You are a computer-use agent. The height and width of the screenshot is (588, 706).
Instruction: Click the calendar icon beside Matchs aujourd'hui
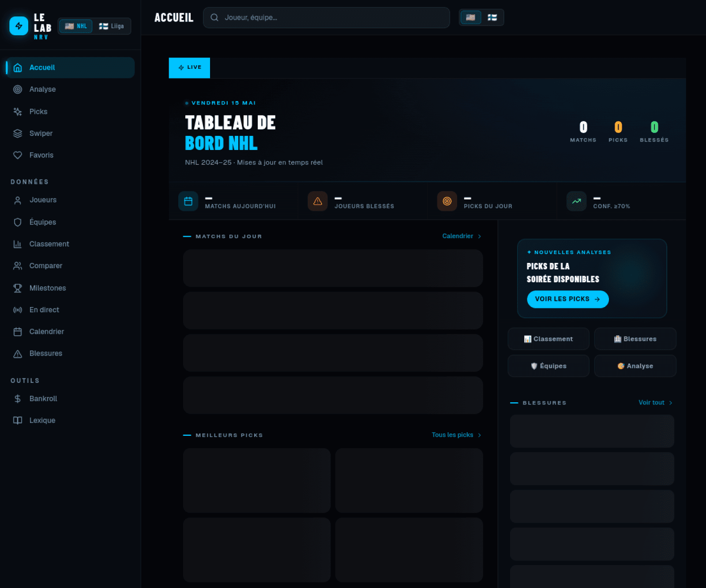tap(188, 201)
